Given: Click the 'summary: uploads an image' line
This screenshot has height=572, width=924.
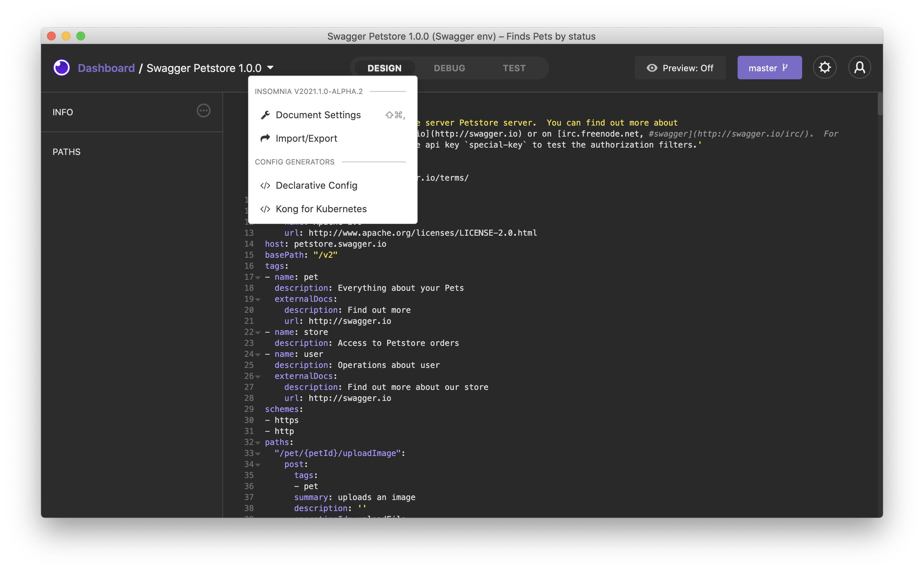Looking at the screenshot, I should tap(354, 497).
